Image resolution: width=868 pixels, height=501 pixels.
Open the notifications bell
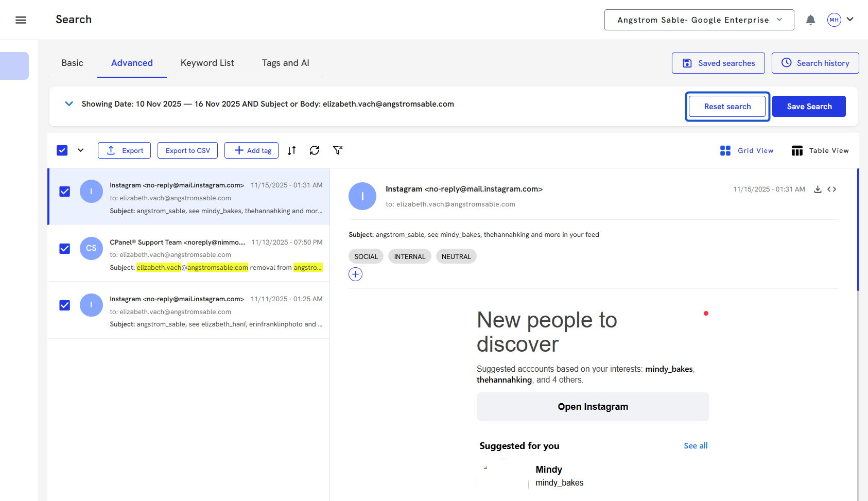click(x=810, y=20)
